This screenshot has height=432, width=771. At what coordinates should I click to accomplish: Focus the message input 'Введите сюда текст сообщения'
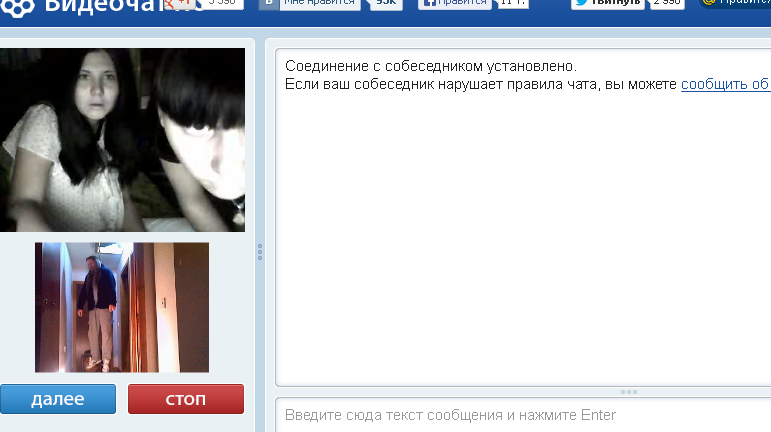[x=523, y=415]
